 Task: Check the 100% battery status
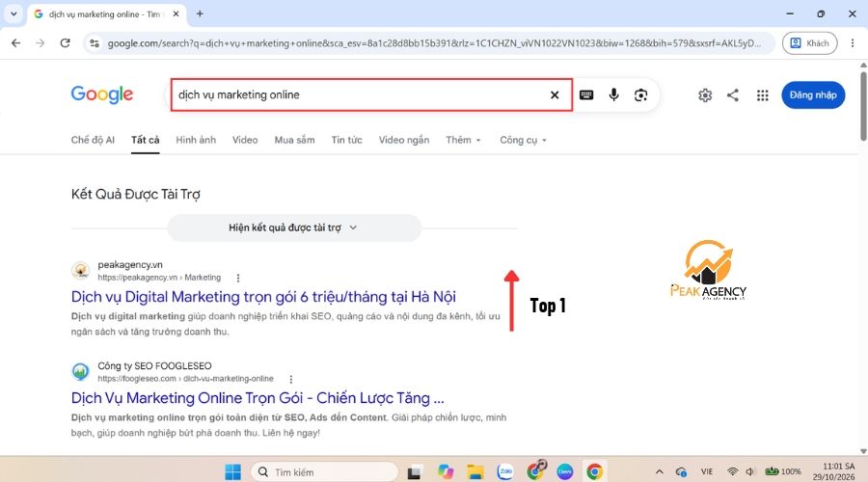pyautogui.click(x=783, y=472)
